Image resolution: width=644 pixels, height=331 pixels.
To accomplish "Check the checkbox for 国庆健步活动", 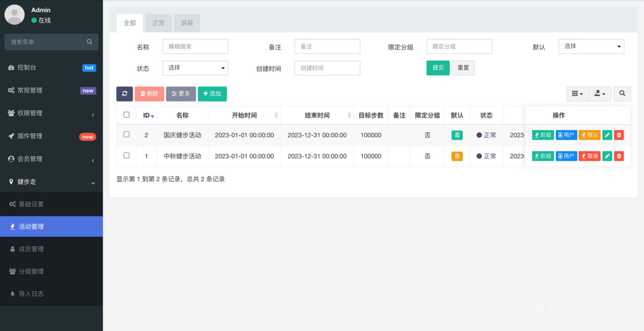I will (x=127, y=135).
